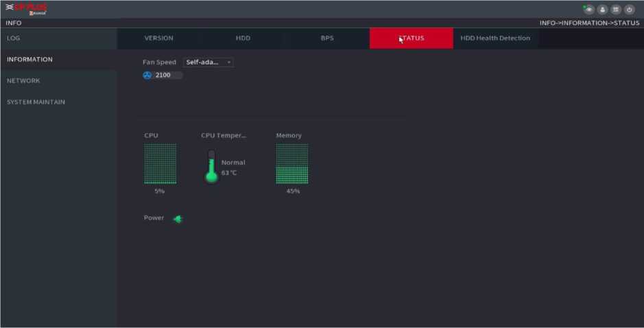The image size is (644, 328).
Task: Click the live view eye icon
Action: click(589, 10)
